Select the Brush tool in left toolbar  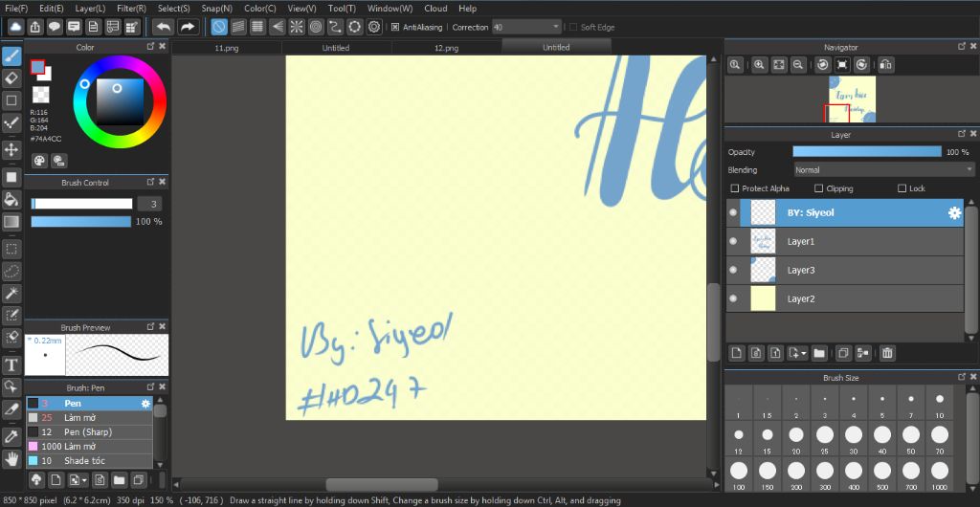pos(11,56)
